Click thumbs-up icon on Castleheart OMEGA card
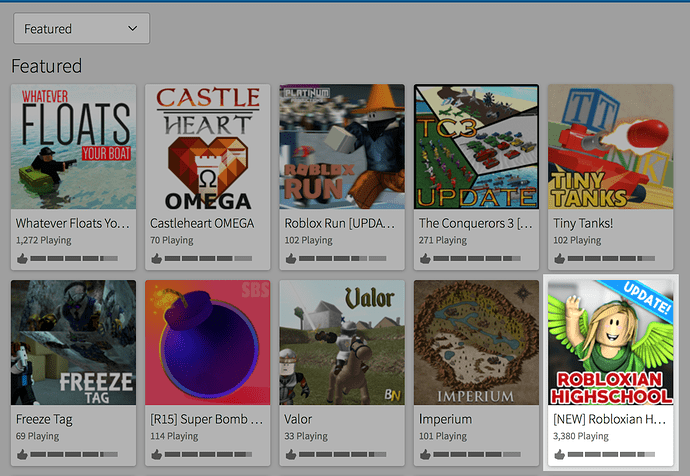 tap(156, 258)
